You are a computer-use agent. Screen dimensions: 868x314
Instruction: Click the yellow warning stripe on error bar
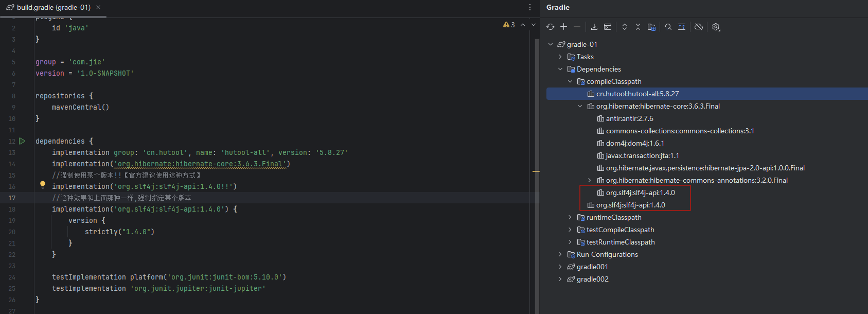point(536,171)
